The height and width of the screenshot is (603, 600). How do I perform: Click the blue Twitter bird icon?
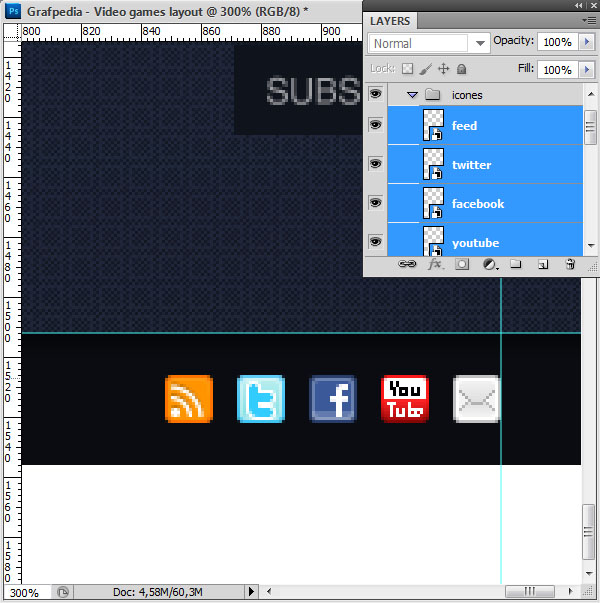pyautogui.click(x=261, y=399)
